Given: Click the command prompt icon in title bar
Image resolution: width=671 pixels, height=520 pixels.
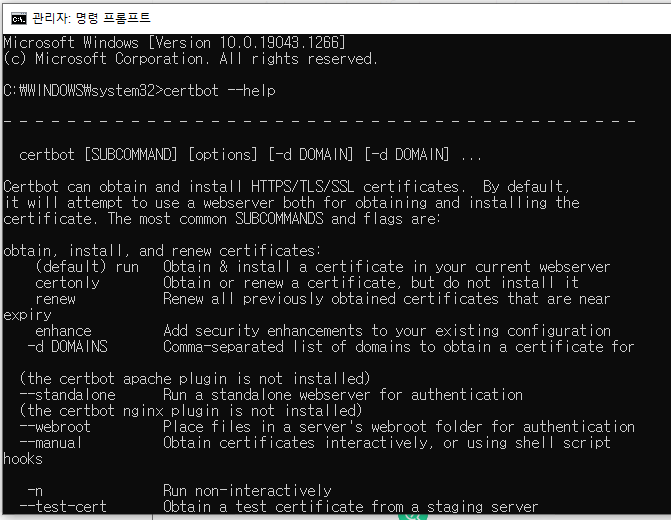Looking at the screenshot, I should click(x=18, y=18).
